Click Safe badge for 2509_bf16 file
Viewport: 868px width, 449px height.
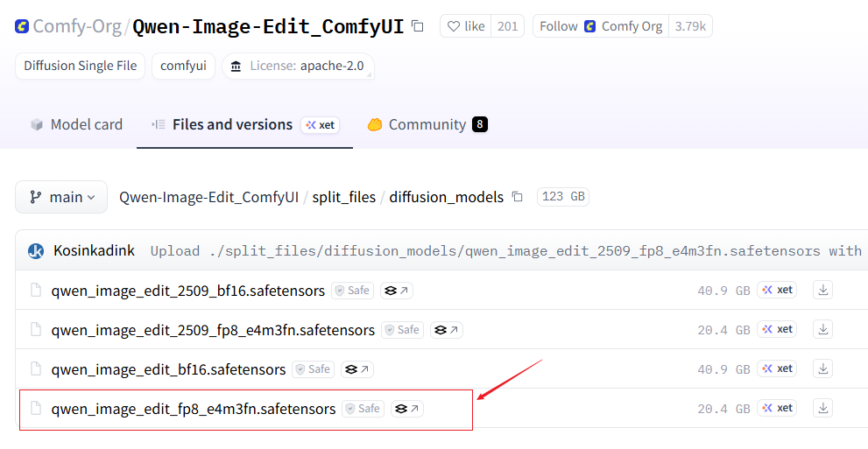coord(353,291)
